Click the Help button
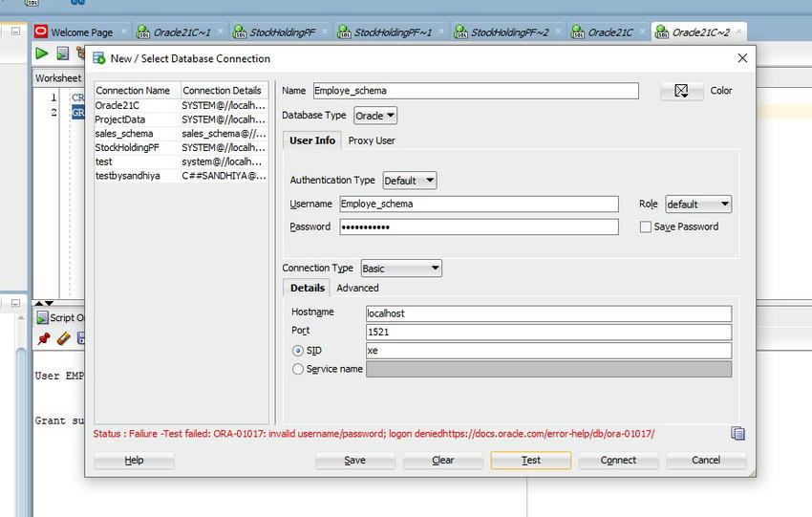Viewport: 812px width, 517px height. 134,460
